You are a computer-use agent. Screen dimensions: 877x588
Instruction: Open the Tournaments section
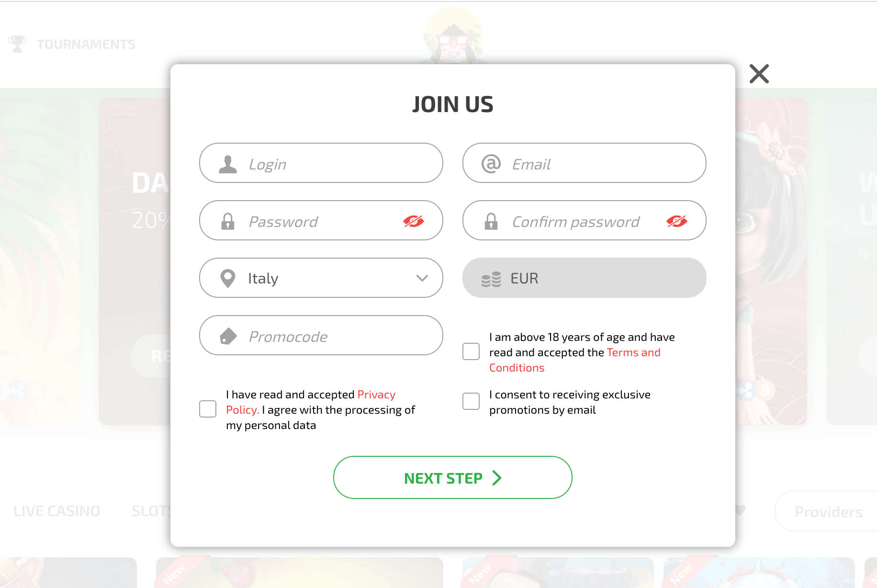86,44
